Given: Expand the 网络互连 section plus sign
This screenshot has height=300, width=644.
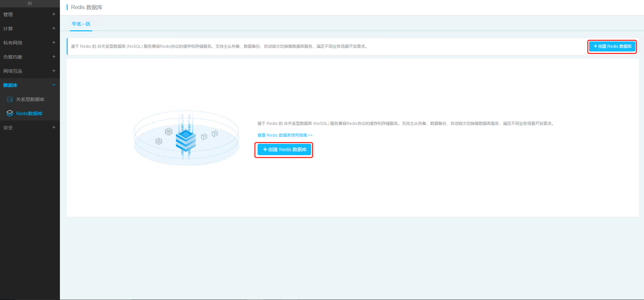Looking at the screenshot, I should pos(54,71).
